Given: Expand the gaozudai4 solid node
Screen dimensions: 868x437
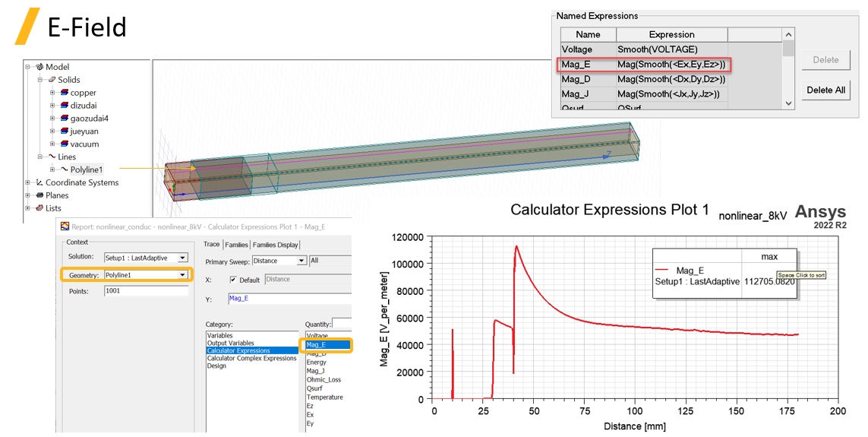Looking at the screenshot, I should click(x=52, y=119).
